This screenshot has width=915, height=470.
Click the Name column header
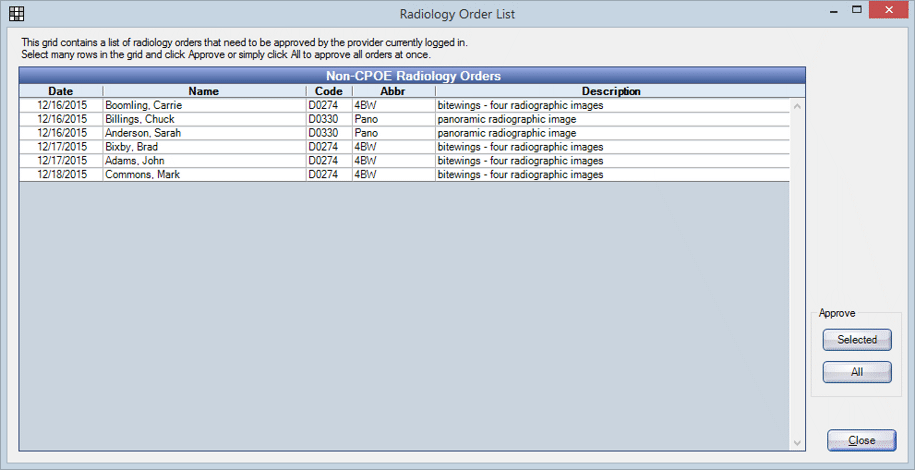click(203, 91)
